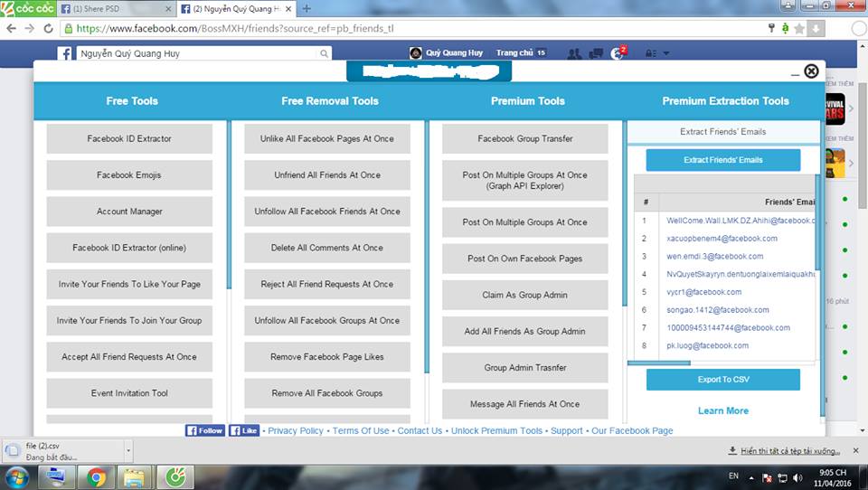
Task: Select Unfollow All Facebook Groups At Once
Action: click(327, 321)
